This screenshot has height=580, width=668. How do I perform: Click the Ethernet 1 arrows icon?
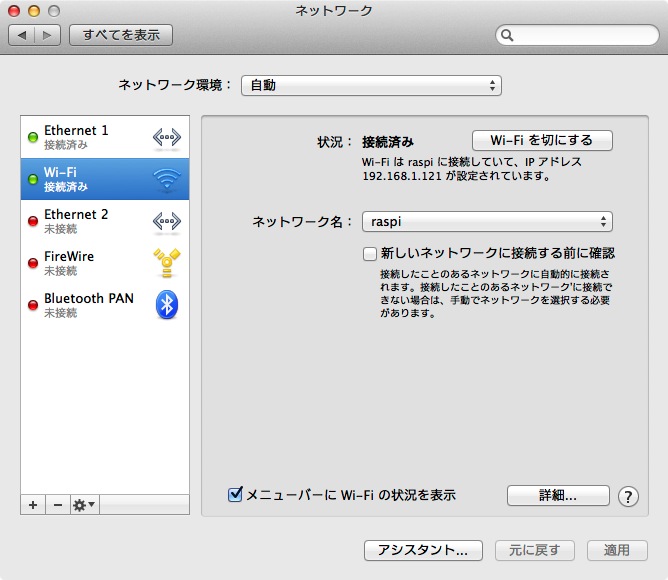166,137
